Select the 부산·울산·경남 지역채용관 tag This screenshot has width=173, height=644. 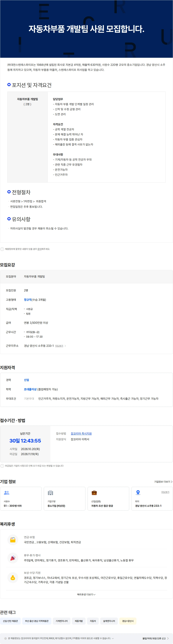coord(37,621)
